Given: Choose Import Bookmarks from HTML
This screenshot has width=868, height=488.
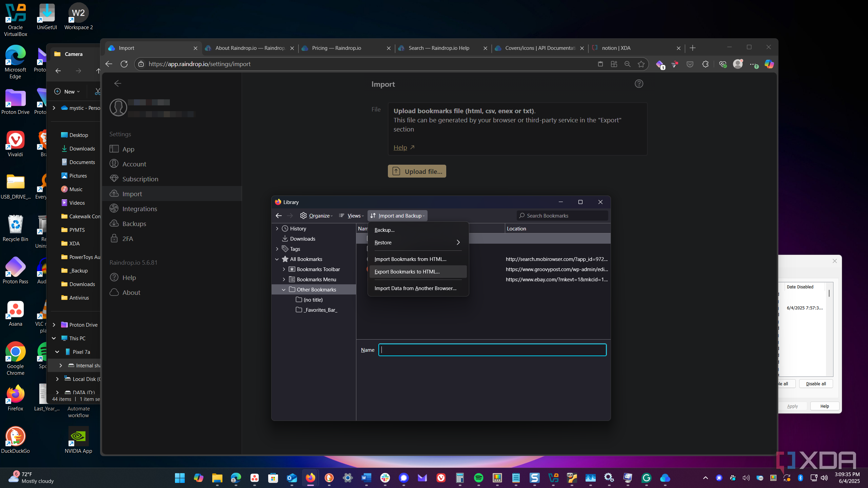Looking at the screenshot, I should pyautogui.click(x=418, y=259).
